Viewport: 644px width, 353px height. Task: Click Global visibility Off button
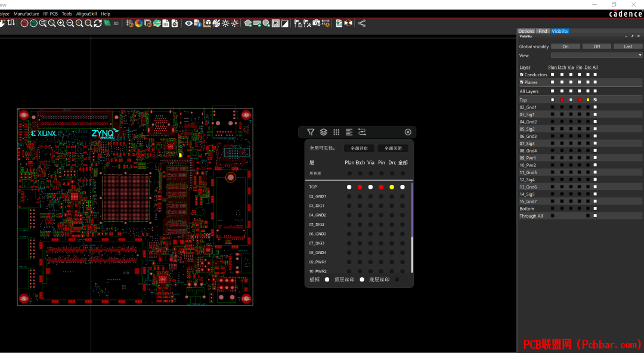tap(597, 47)
